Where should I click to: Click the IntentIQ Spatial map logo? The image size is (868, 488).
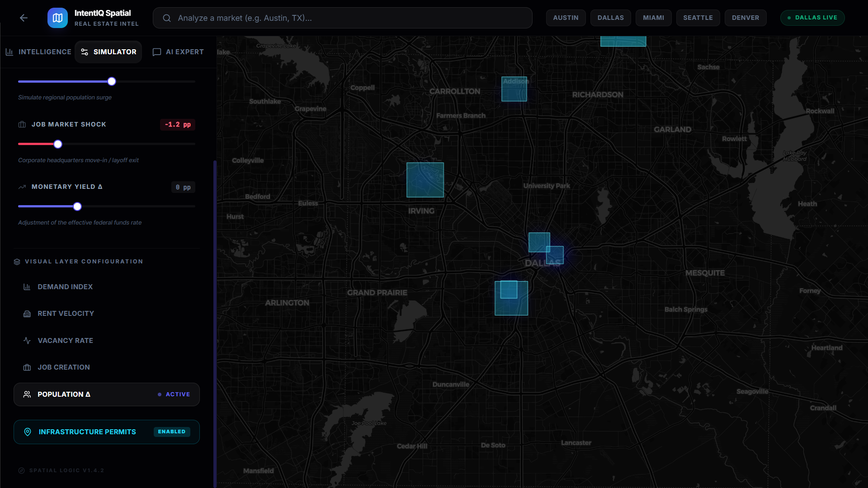tap(57, 18)
